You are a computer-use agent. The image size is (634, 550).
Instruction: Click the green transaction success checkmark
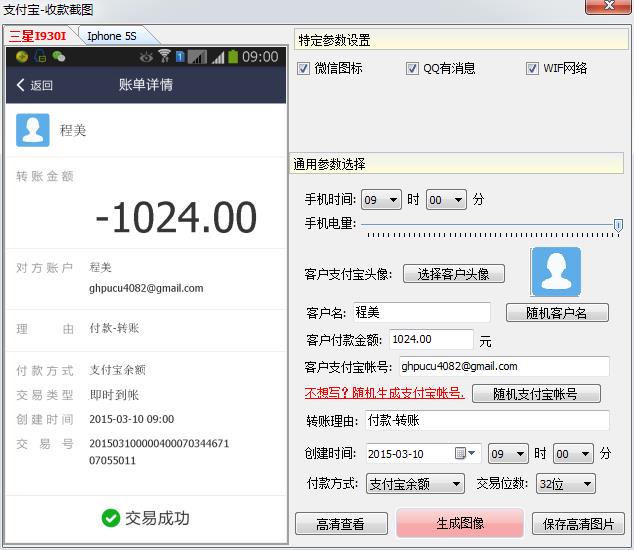[x=110, y=518]
